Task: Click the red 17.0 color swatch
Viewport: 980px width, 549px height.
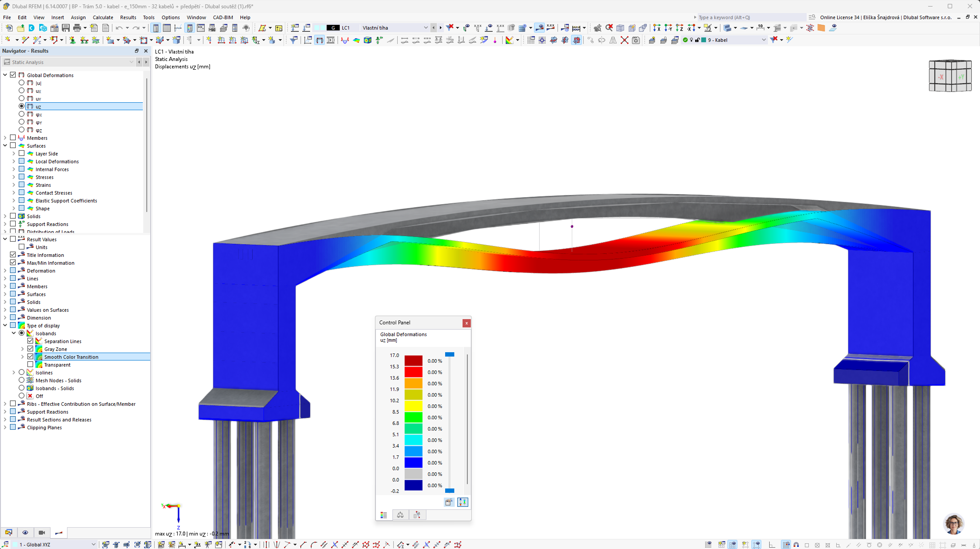Action: 413,361
